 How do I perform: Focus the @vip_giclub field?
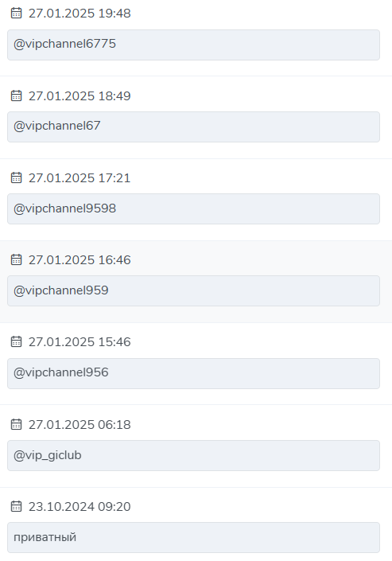[x=193, y=455]
